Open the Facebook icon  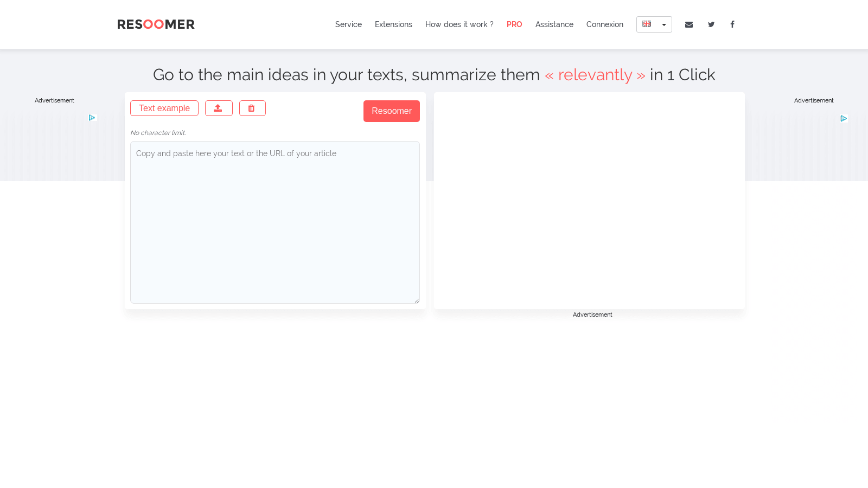tap(732, 24)
